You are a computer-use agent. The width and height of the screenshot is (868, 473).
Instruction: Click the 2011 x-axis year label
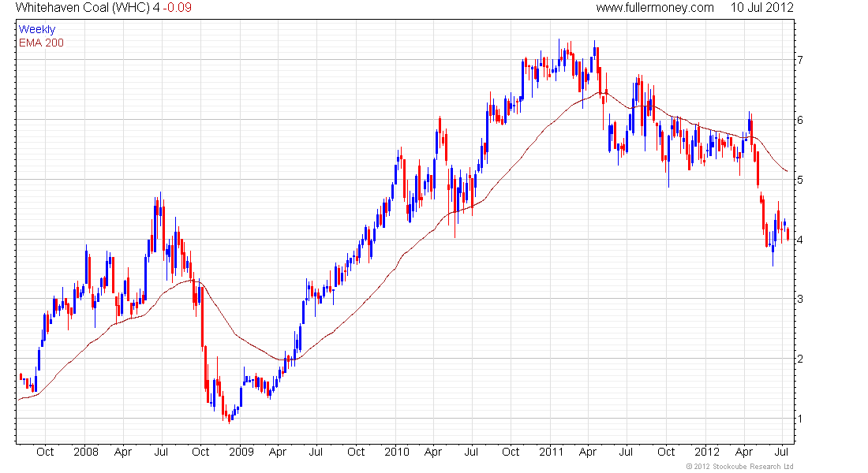pyautogui.click(x=551, y=452)
